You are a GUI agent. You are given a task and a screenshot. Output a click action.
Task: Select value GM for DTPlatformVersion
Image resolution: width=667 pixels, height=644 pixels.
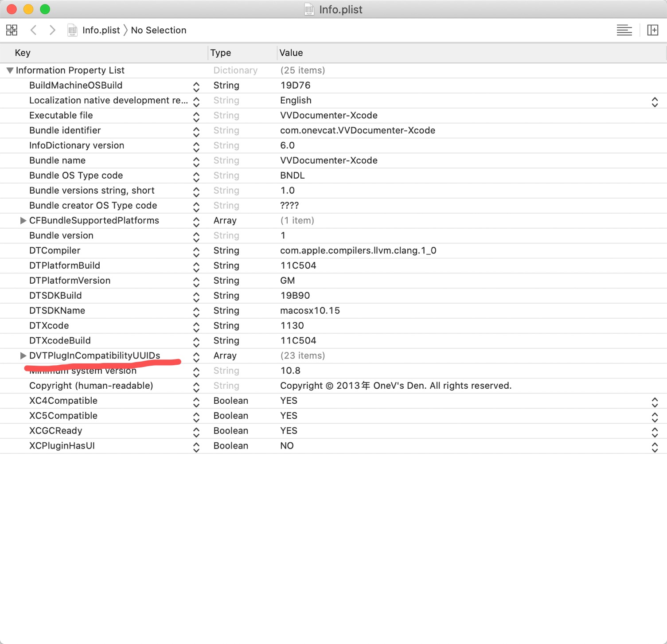[x=288, y=281]
